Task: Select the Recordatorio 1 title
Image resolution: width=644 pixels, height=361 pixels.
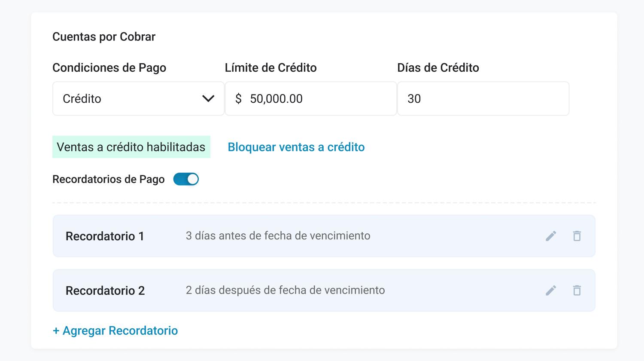Action: (105, 236)
